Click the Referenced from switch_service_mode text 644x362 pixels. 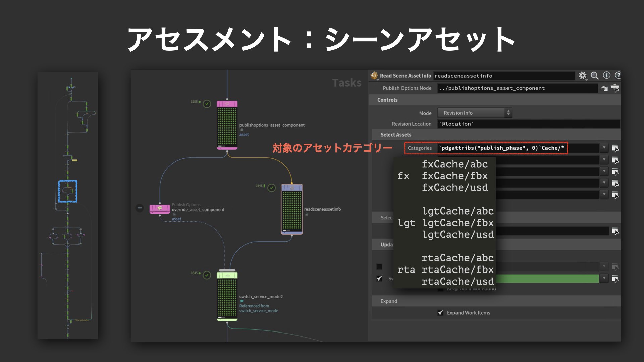tap(259, 308)
